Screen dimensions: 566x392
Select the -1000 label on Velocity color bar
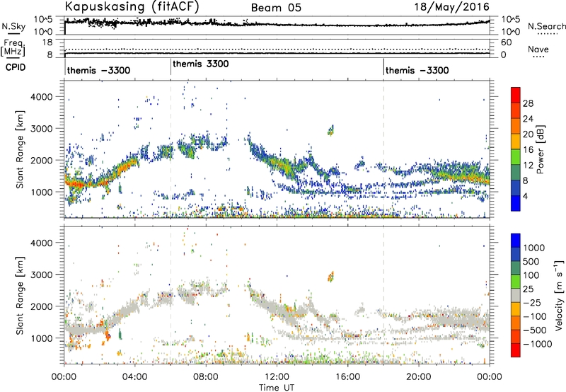click(538, 344)
